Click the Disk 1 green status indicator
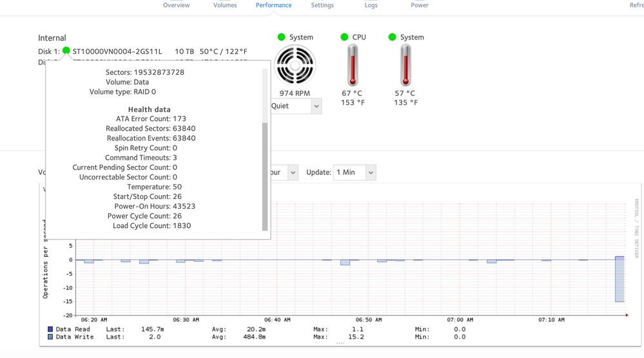This screenshot has height=358, width=644. [x=66, y=51]
